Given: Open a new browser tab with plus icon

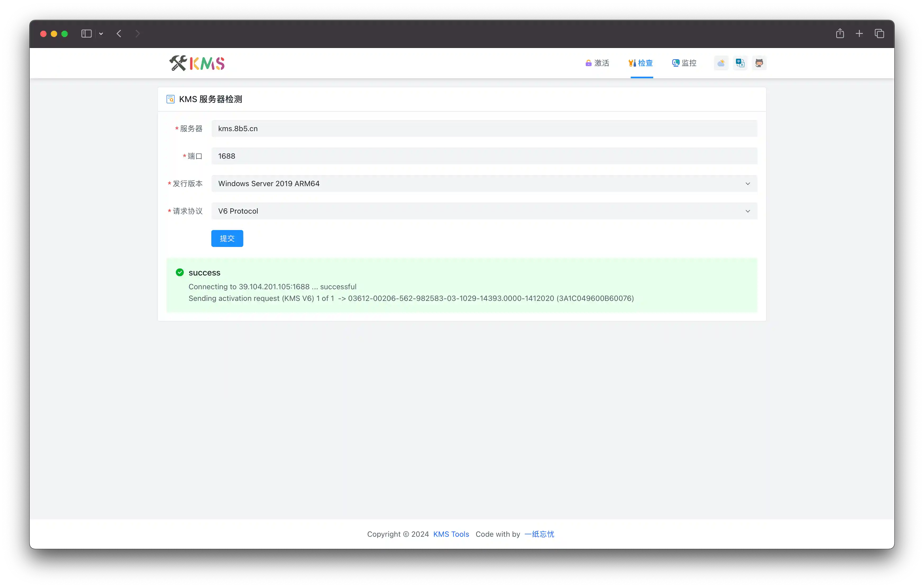Looking at the screenshot, I should point(859,34).
